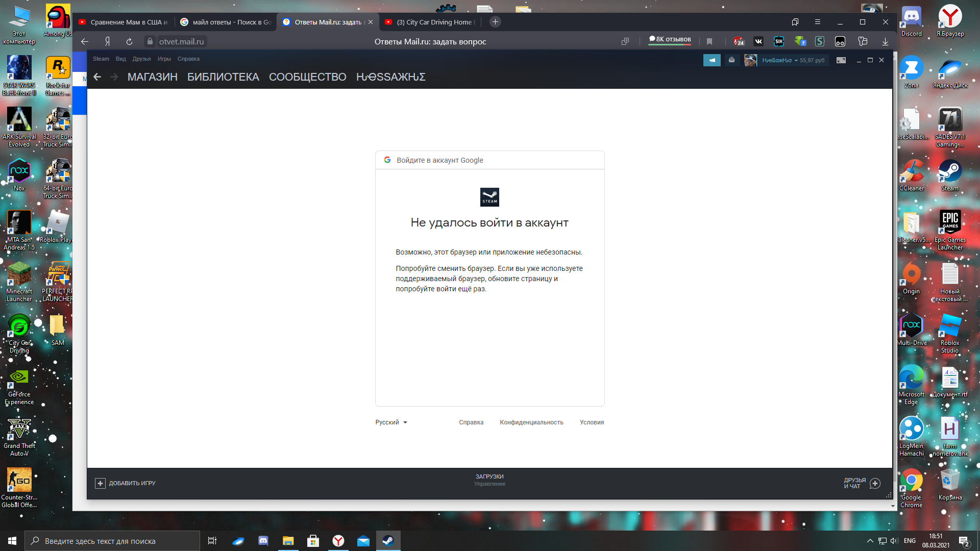
Task: Open volume control in system tray
Action: coord(894,541)
